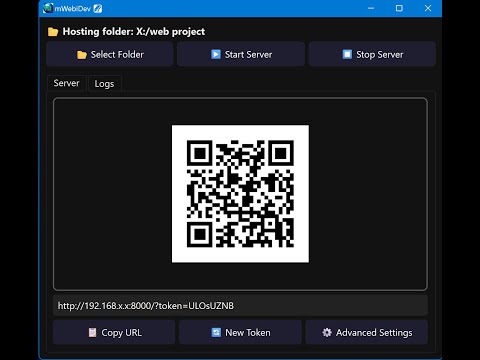Open Advanced Settings

click(x=367, y=332)
